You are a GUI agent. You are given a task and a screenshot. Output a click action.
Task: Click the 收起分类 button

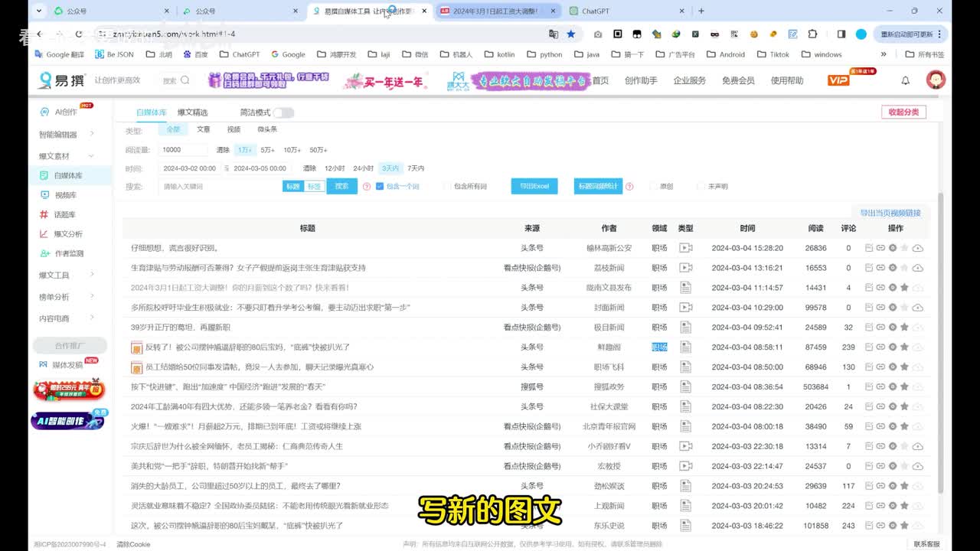pyautogui.click(x=903, y=112)
